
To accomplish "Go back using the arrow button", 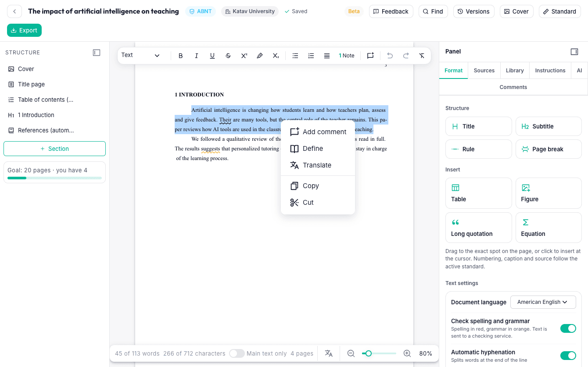I will 14,11.
